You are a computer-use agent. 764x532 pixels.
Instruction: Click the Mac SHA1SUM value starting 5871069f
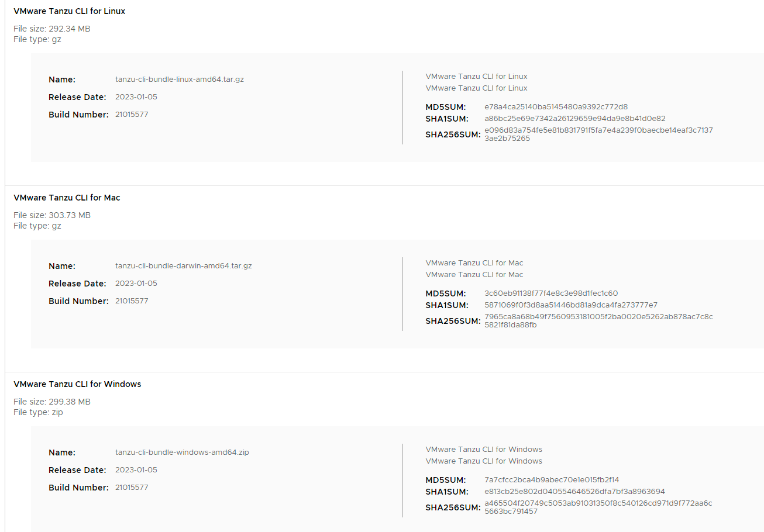[x=570, y=305]
